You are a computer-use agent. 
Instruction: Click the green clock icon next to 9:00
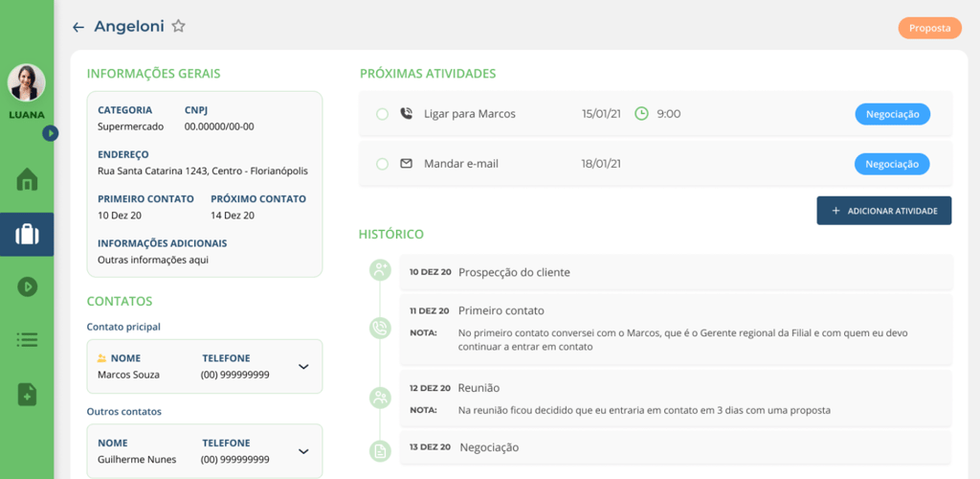pos(641,114)
